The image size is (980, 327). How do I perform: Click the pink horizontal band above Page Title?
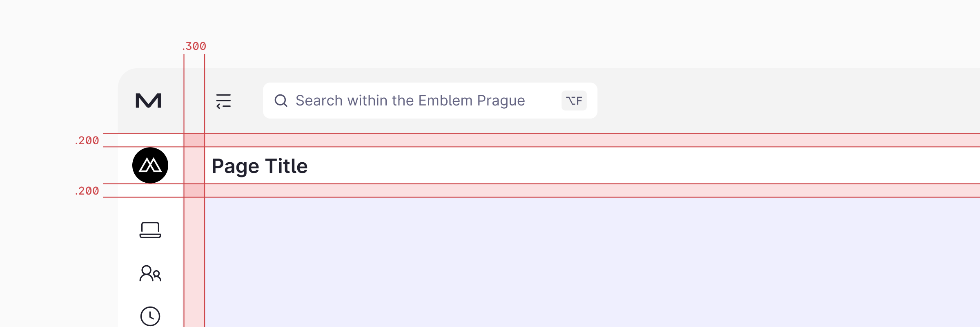(x=572, y=140)
